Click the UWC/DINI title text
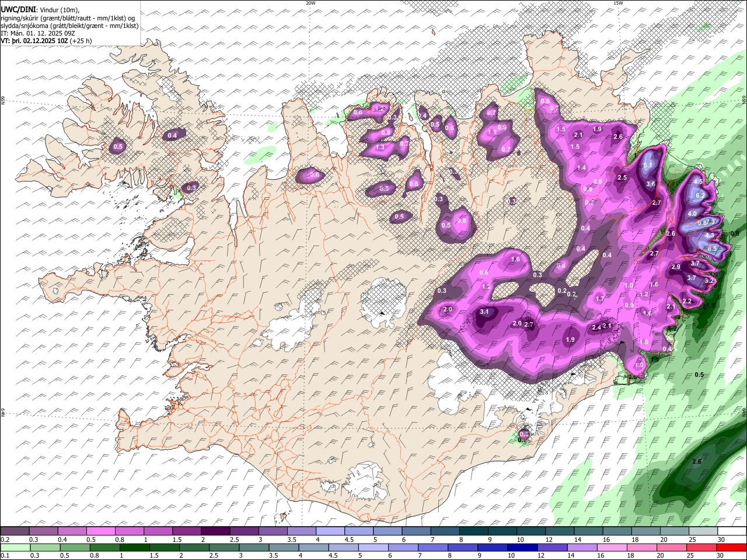Image resolution: width=747 pixels, height=560 pixels. pyautogui.click(x=18, y=9)
